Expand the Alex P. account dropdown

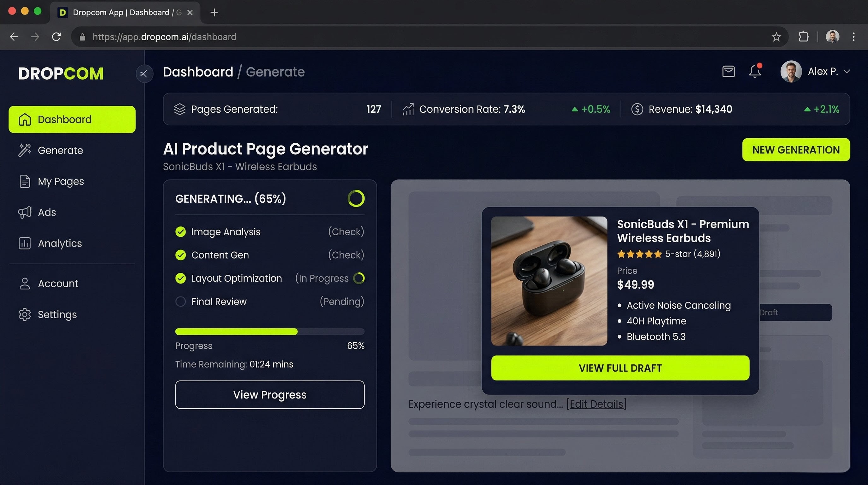[847, 71]
